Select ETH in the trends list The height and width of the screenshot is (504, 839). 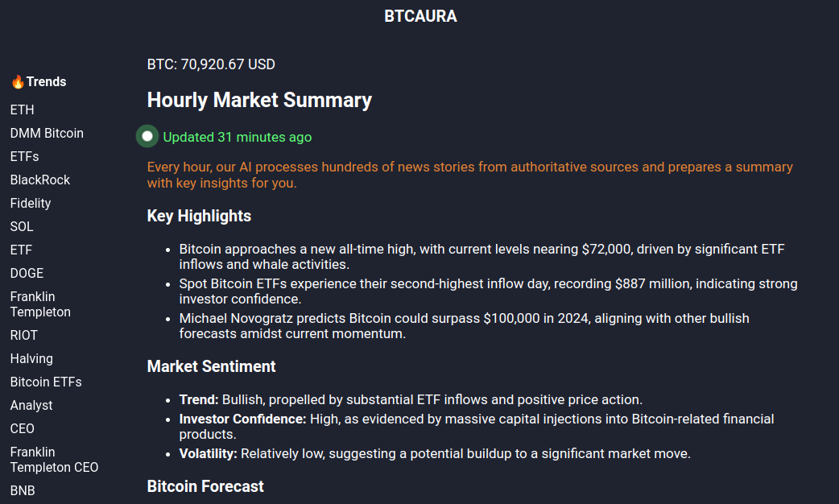22,109
